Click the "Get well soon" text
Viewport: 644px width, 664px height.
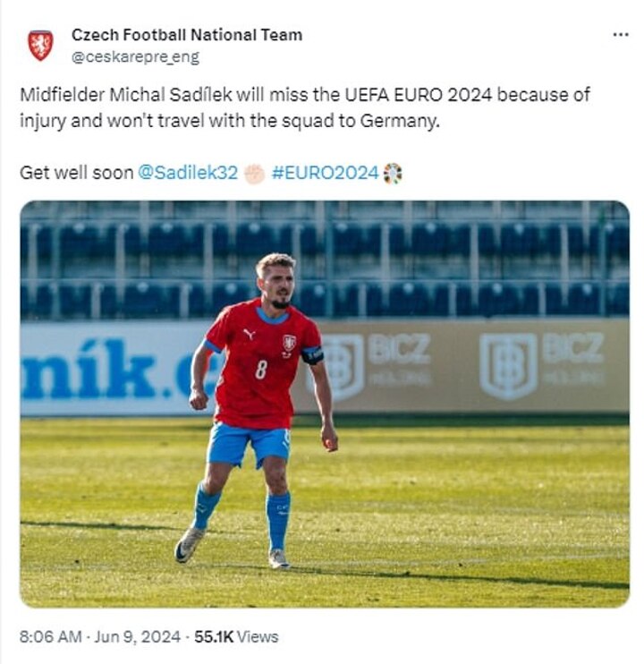click(76, 173)
